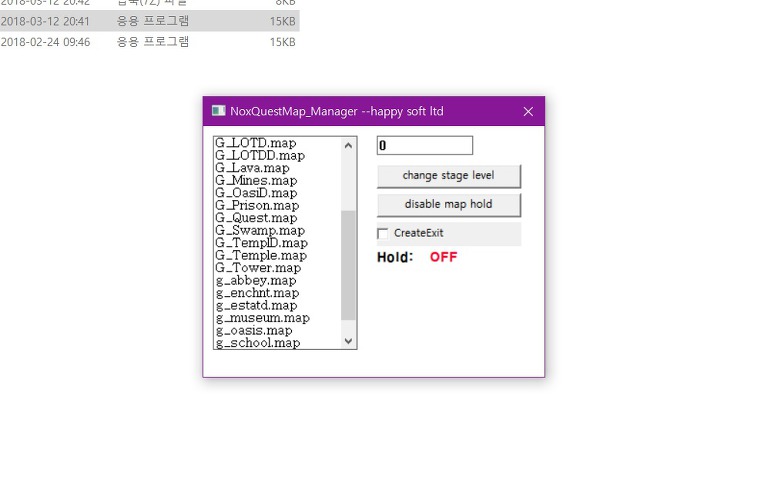
Task: Select g_abbey.map in the list
Action: point(278,280)
